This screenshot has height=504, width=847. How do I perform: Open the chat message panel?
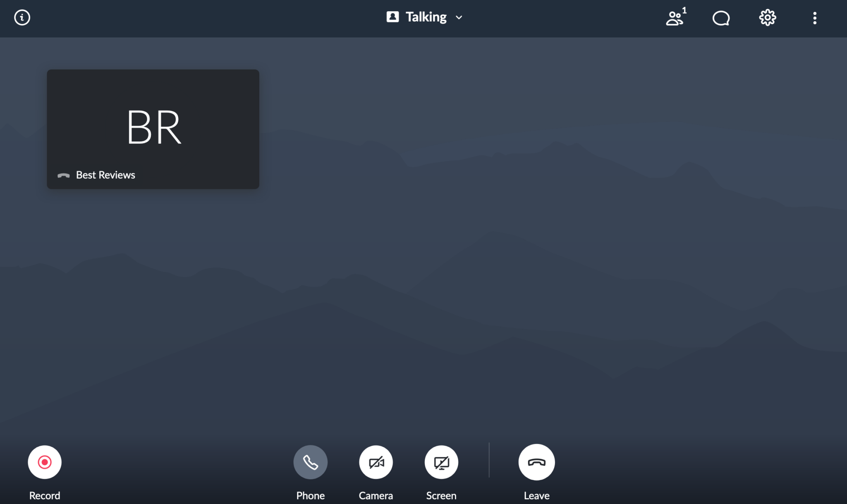tap(721, 17)
